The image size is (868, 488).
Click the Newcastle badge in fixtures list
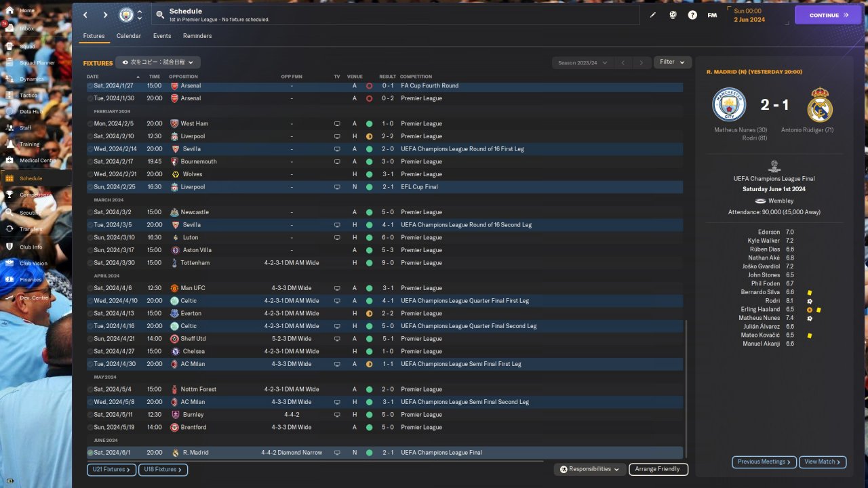174,212
